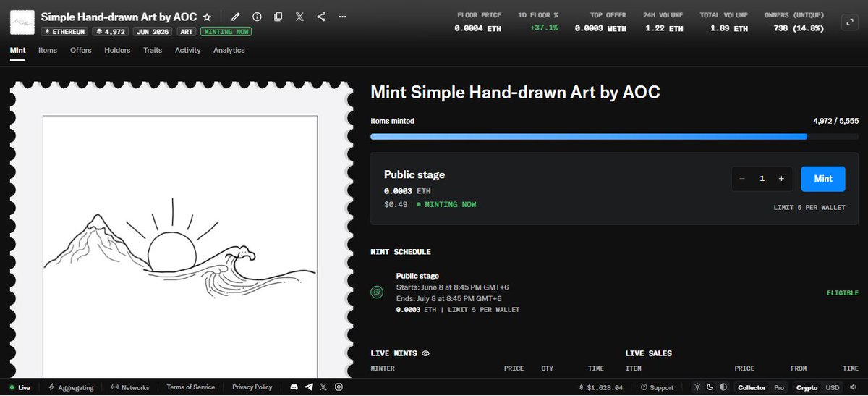Switch to the Activity tab

(x=188, y=51)
